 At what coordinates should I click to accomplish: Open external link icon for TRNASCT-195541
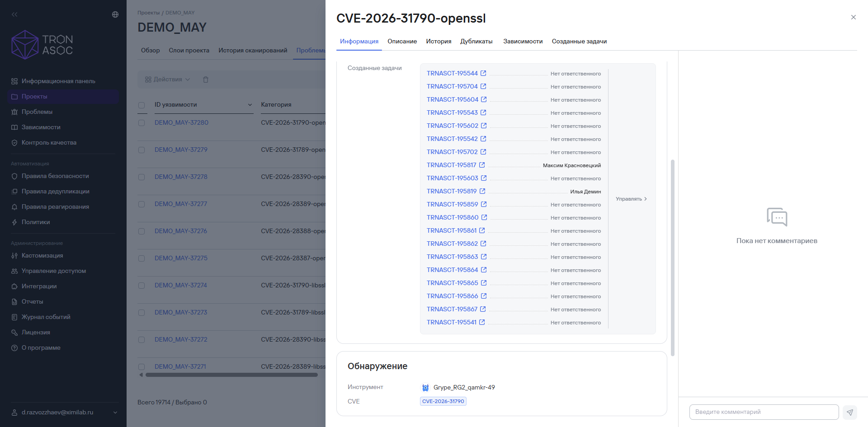click(482, 322)
